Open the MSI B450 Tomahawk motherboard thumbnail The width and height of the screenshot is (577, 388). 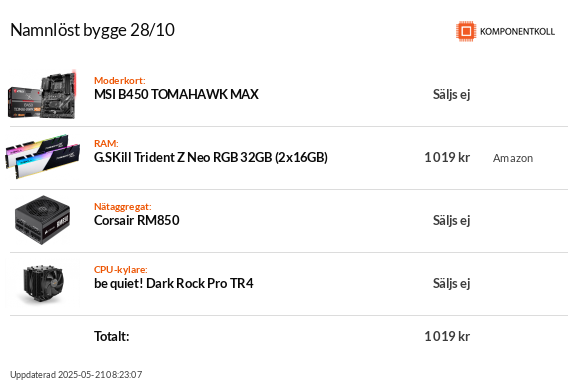click(42, 94)
